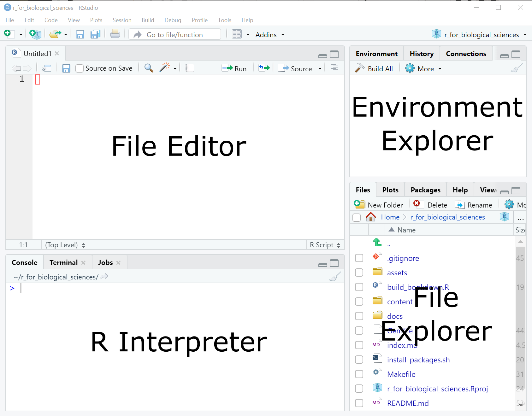Check the box next to .gitignore
The height and width of the screenshot is (416, 532).
point(359,258)
